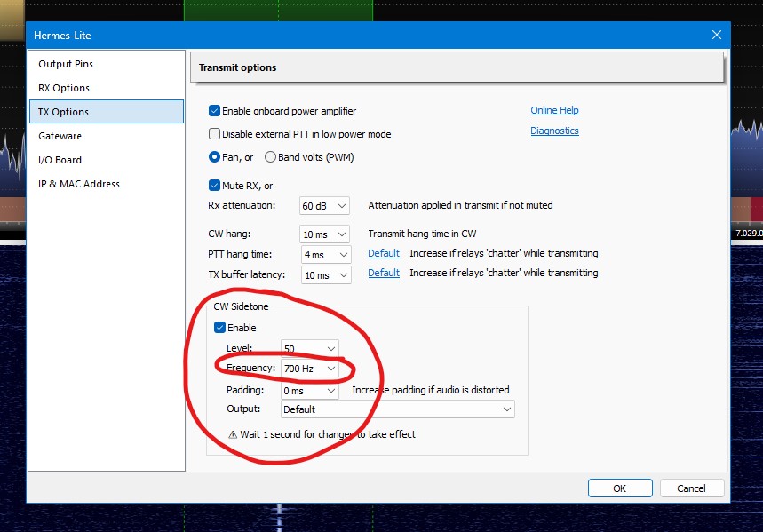The image size is (763, 532).
Task: Disable the CW Sidetone Enable checkbox
Action: pos(219,328)
